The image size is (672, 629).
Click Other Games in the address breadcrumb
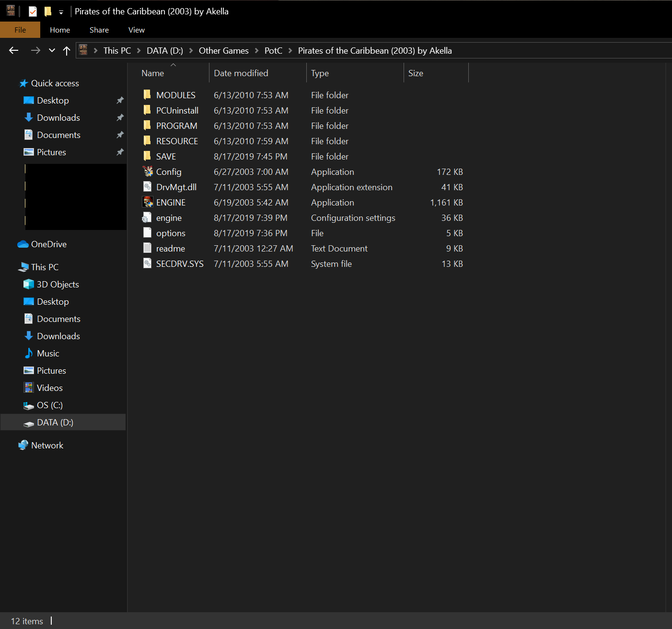224,50
